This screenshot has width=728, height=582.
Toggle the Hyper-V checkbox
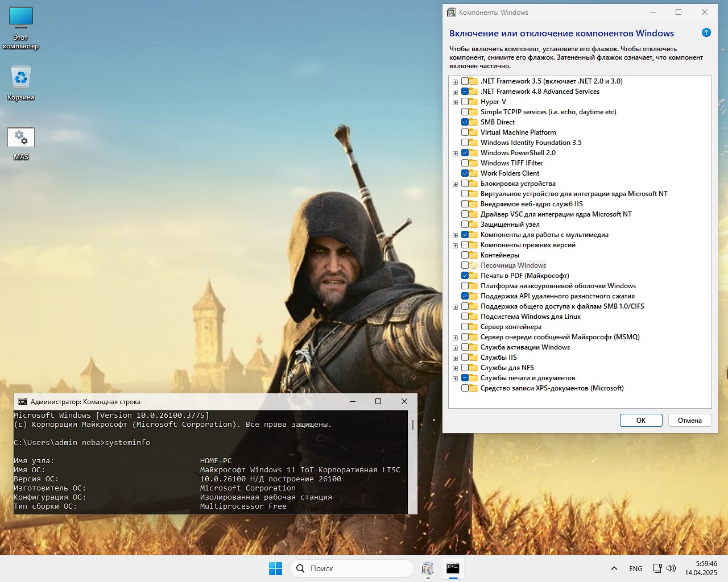pyautogui.click(x=465, y=102)
